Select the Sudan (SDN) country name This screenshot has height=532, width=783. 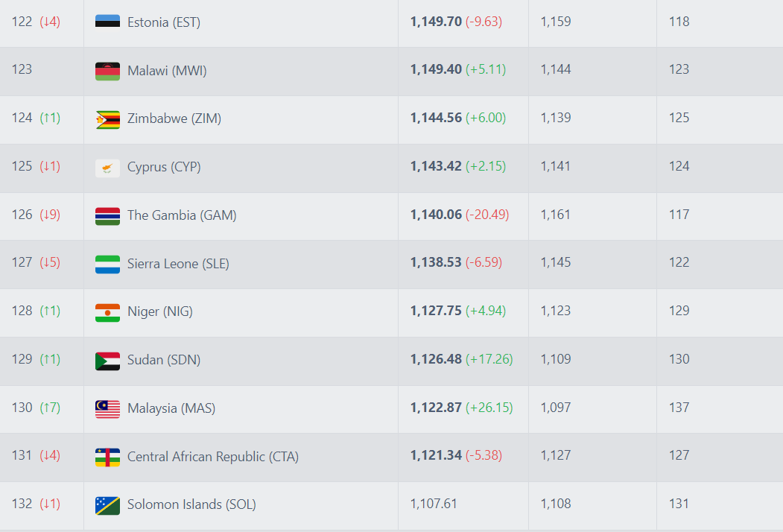164,360
